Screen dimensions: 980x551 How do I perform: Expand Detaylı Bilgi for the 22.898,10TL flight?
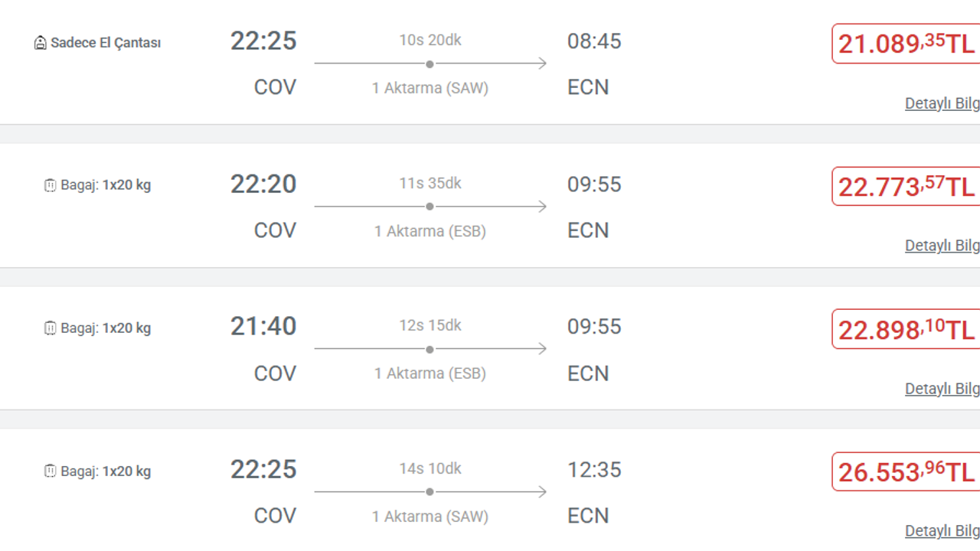942,389
